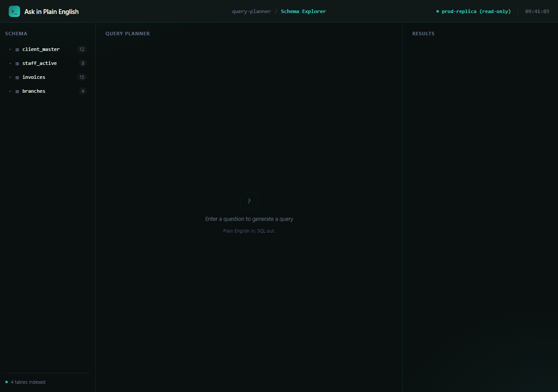The image size is (558, 392).
Task: Expand the staff_active table arrow
Action: pos(10,63)
